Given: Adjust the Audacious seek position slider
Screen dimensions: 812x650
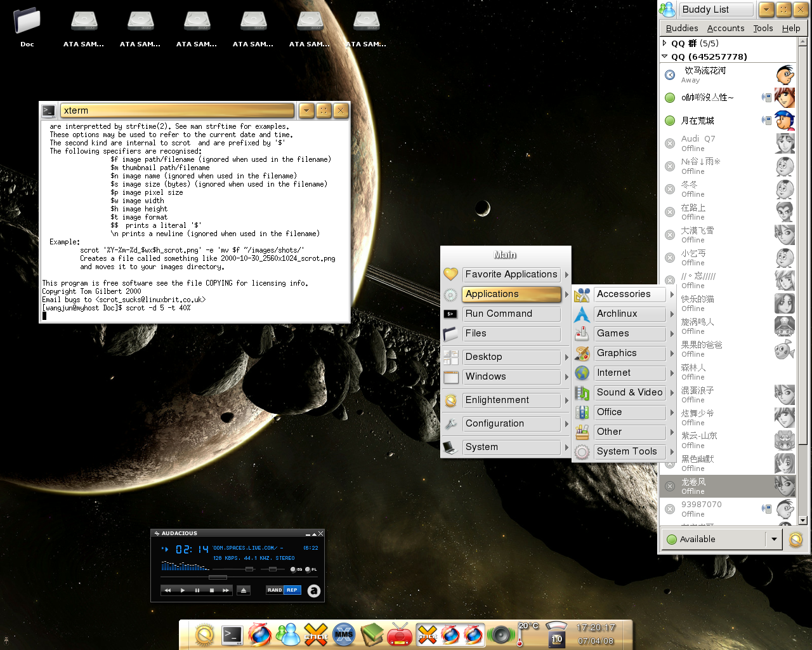Looking at the screenshot, I should (x=218, y=577).
